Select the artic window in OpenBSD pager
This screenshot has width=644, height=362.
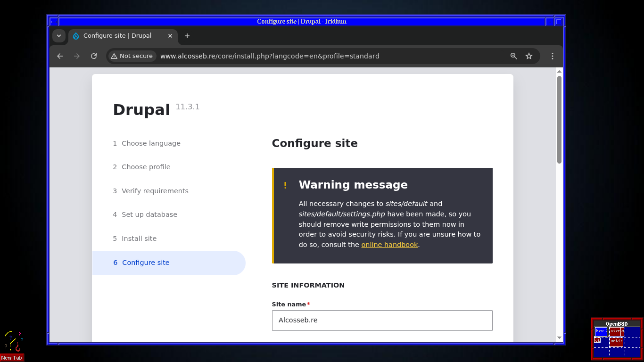coord(617,342)
